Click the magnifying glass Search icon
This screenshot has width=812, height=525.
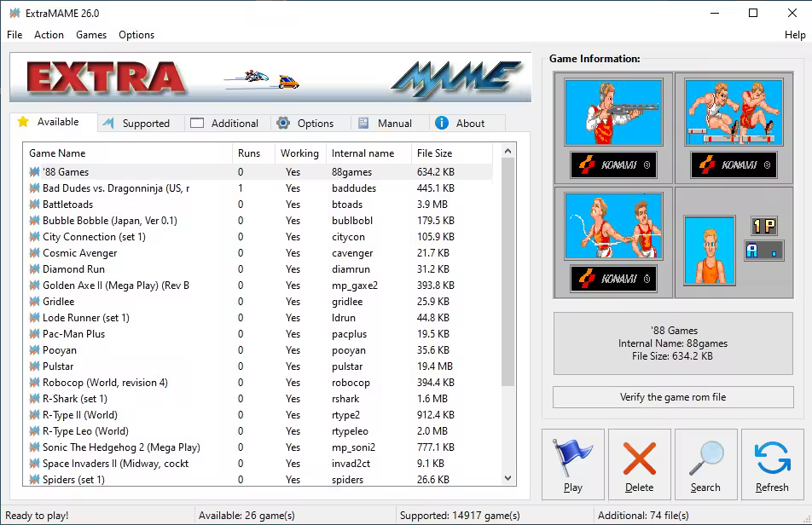pyautogui.click(x=705, y=459)
